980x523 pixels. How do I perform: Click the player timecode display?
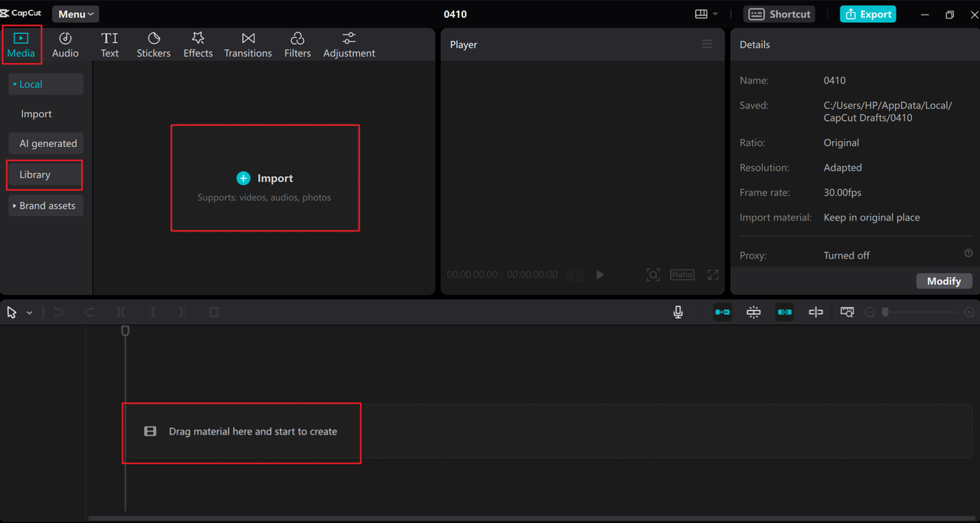(502, 274)
